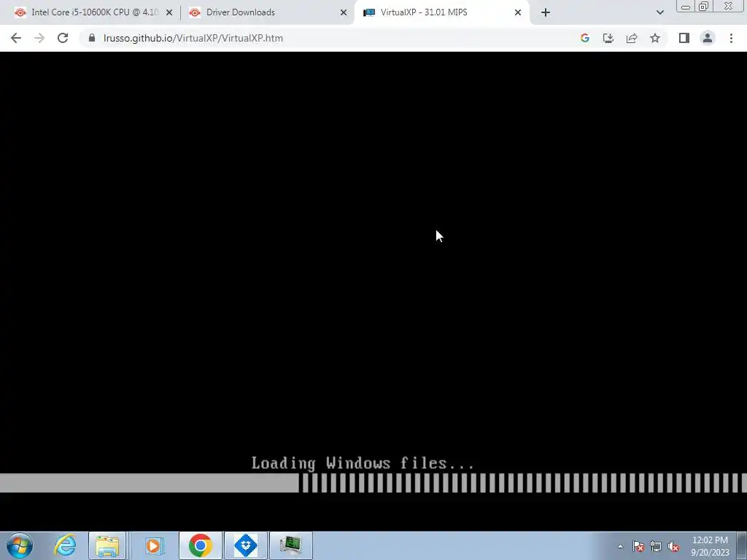The image size is (747, 560).
Task: Toggle the browser side panel
Action: pos(684,38)
